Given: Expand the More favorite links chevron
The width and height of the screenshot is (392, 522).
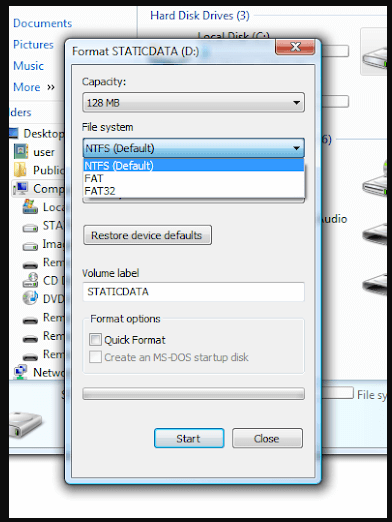Looking at the screenshot, I should [x=51, y=87].
